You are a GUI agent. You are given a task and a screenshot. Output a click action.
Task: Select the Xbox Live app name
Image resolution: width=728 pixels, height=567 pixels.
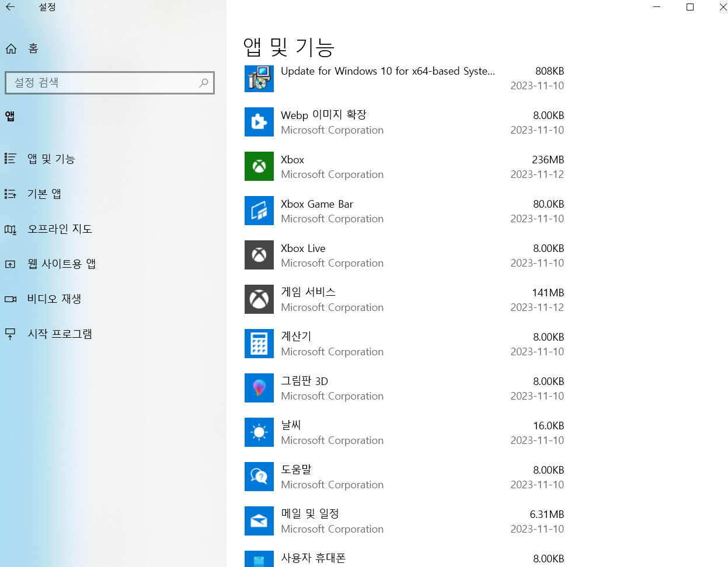click(303, 249)
